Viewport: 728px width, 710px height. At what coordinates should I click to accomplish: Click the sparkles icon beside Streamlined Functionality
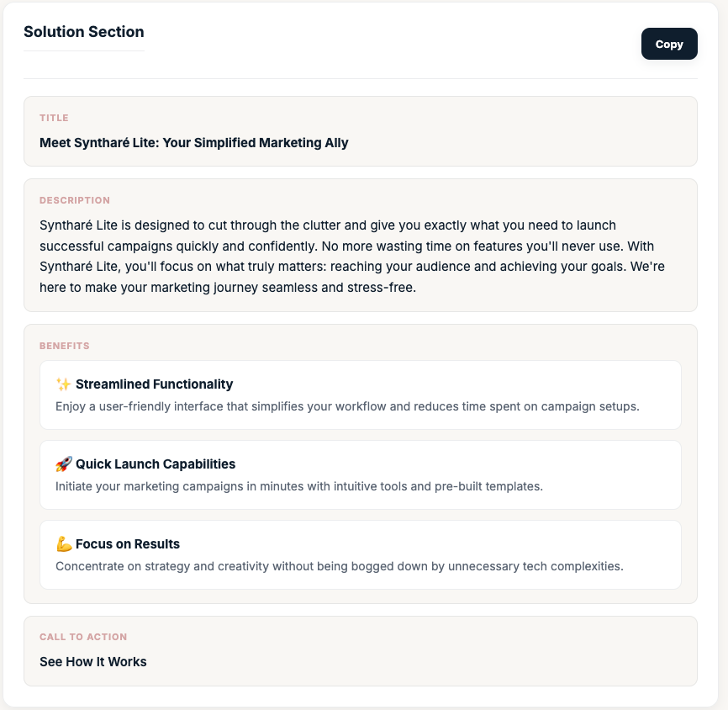click(63, 384)
